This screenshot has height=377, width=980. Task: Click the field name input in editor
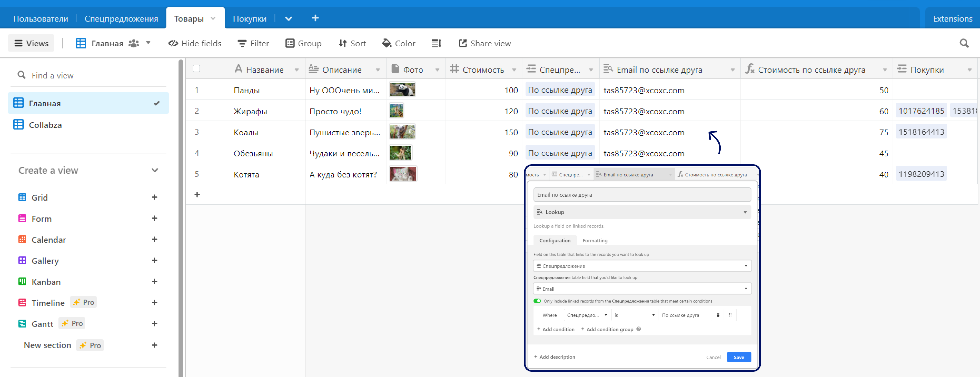coord(642,194)
